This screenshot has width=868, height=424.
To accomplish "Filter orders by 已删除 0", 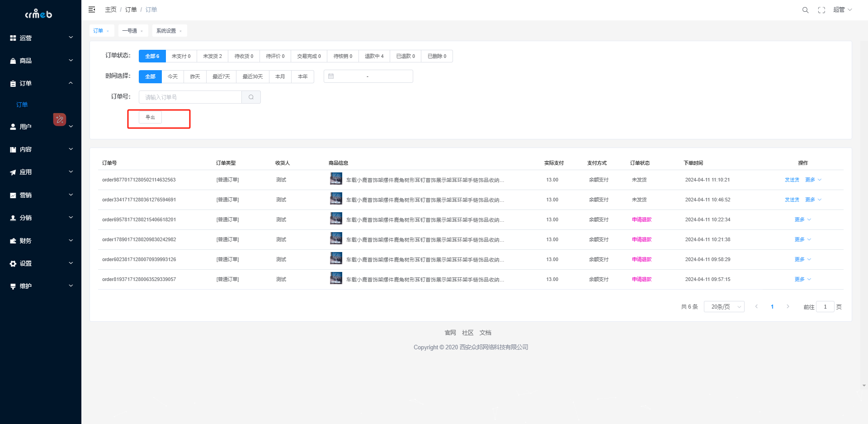I will pos(437,56).
